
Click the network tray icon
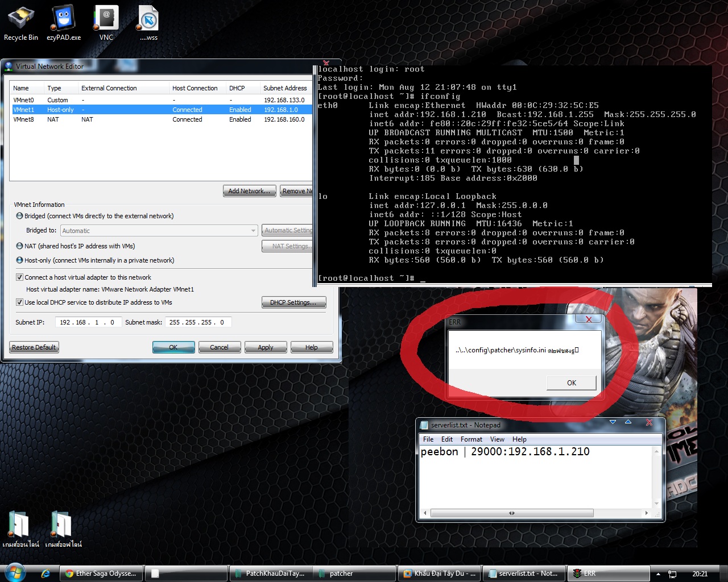point(672,574)
